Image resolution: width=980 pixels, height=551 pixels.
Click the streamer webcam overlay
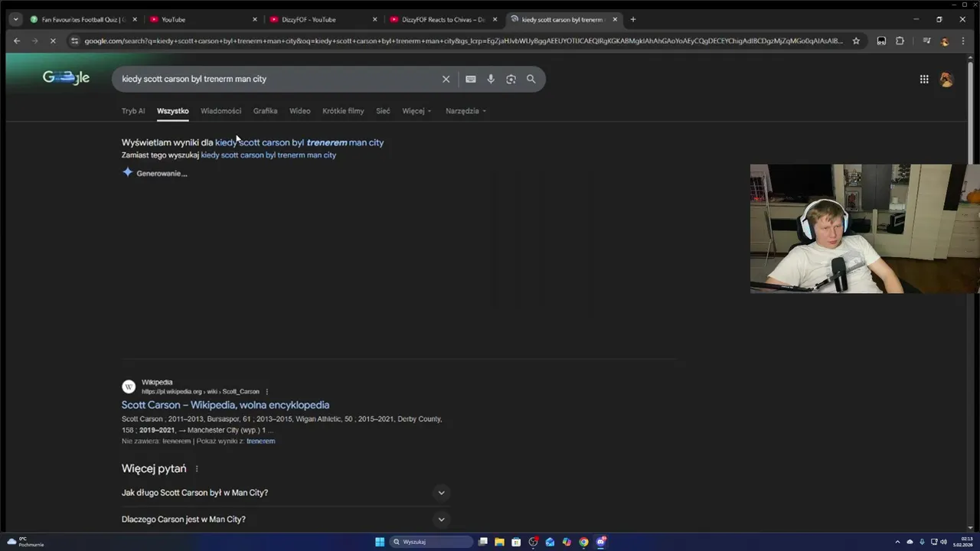864,228
